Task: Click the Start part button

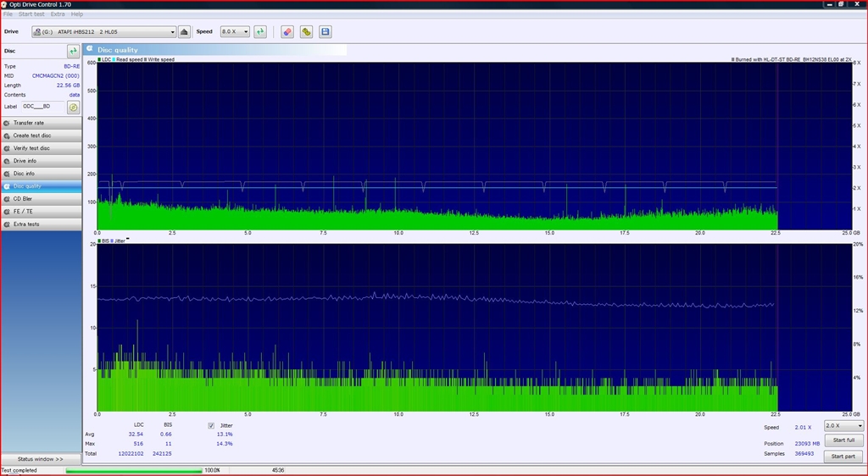Action: point(843,457)
